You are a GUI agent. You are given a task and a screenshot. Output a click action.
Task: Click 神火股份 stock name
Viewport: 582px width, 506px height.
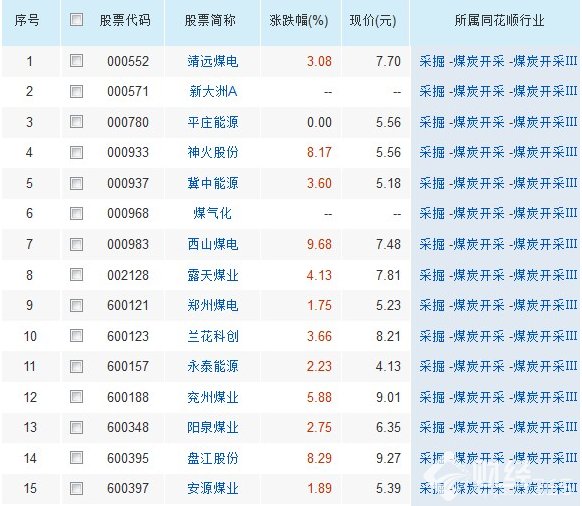pyautogui.click(x=213, y=152)
